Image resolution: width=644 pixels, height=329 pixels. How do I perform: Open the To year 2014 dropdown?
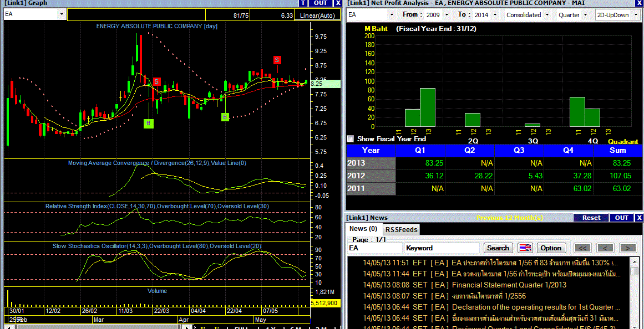click(x=494, y=15)
